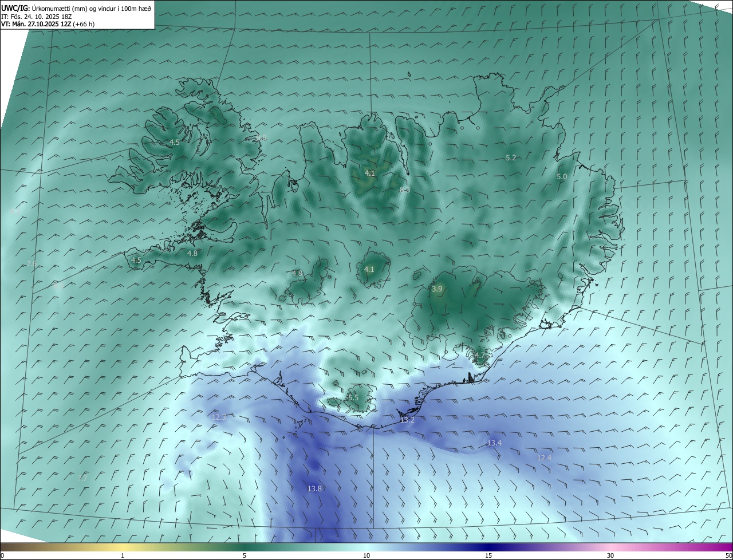The height and width of the screenshot is (560, 733).
Task: Click the 7.7 value label
Action: (x=82, y=478)
